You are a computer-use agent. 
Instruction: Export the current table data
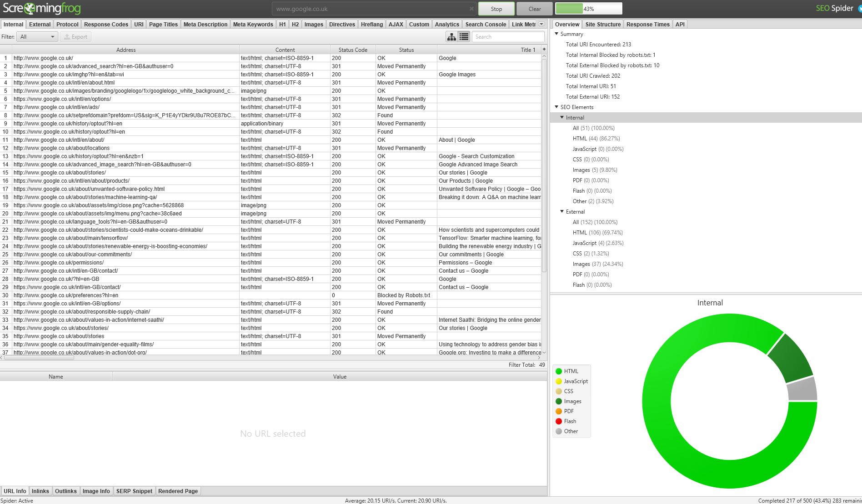click(x=76, y=37)
